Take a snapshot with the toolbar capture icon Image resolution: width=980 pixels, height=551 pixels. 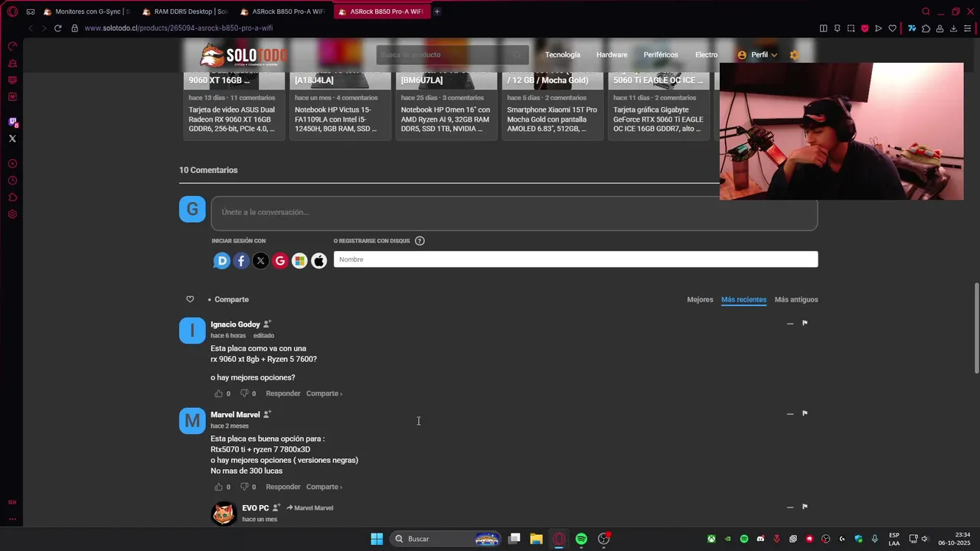coord(851,28)
